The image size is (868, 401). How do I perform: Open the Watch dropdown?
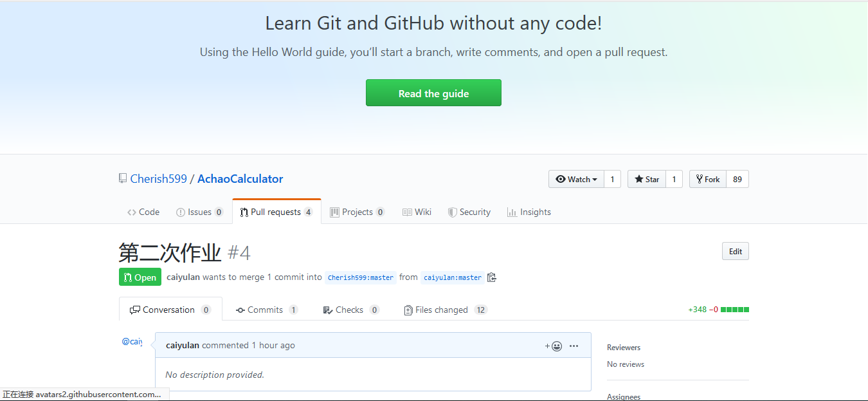point(576,179)
